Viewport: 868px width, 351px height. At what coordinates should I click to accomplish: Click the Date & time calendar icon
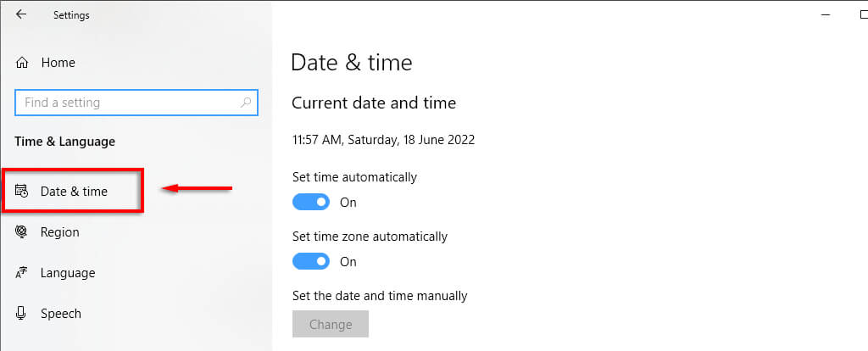point(22,192)
